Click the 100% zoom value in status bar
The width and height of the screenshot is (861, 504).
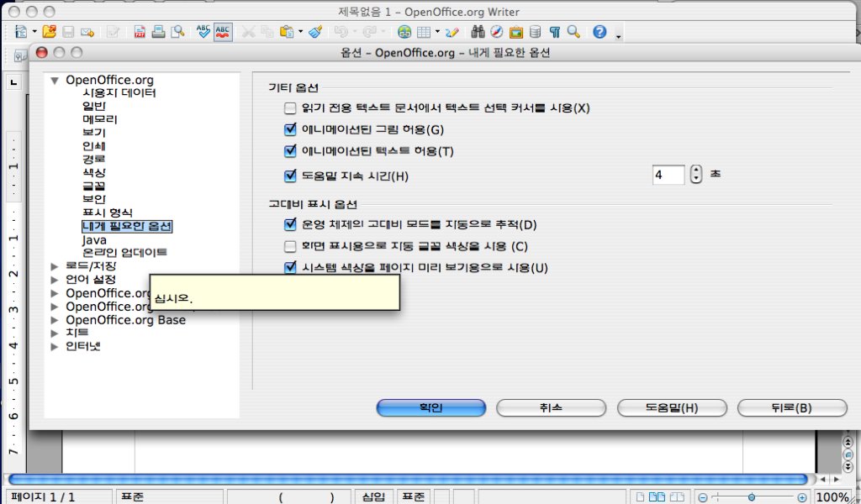click(x=833, y=497)
